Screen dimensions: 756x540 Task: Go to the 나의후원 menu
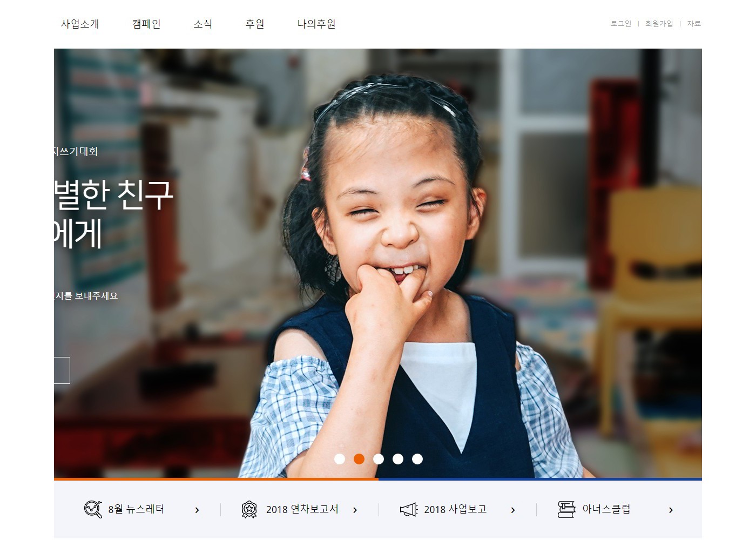point(316,24)
